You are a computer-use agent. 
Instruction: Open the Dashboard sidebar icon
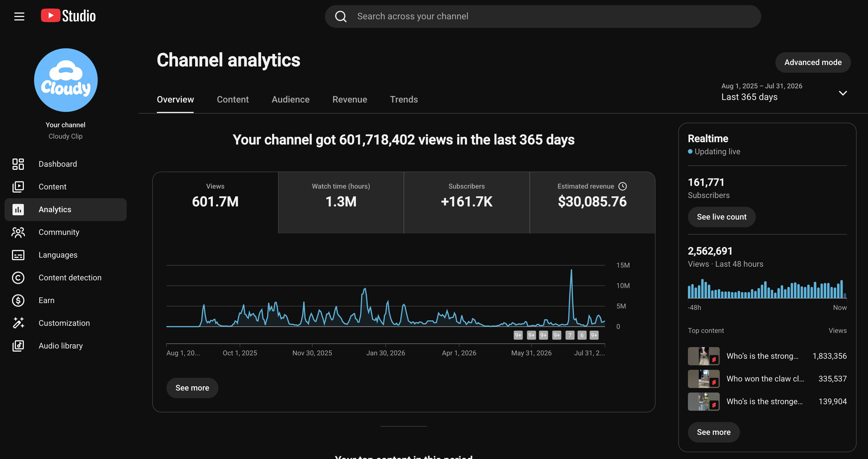point(18,164)
